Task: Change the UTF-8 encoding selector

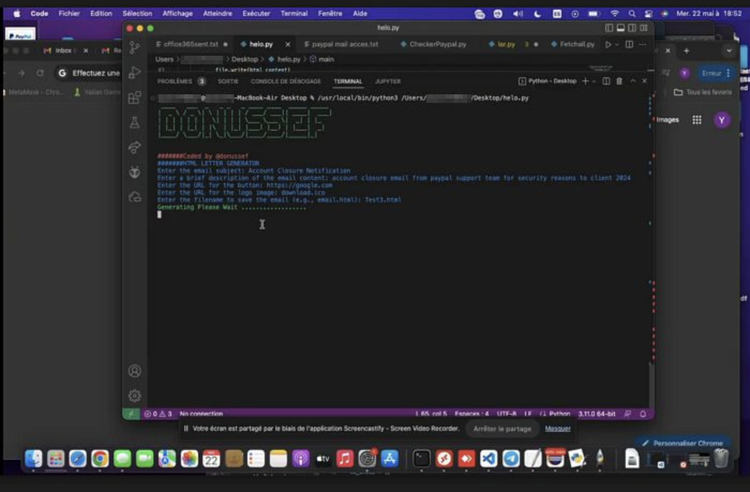Action: 506,413
